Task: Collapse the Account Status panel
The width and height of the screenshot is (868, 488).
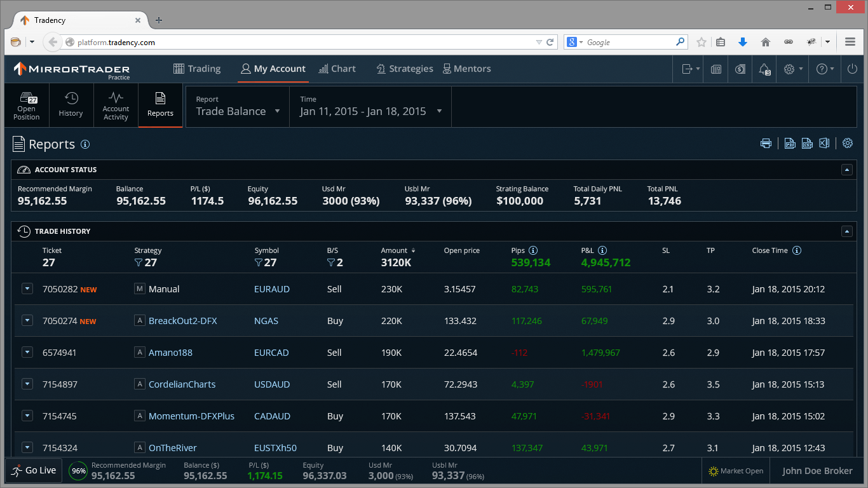Action: tap(846, 170)
